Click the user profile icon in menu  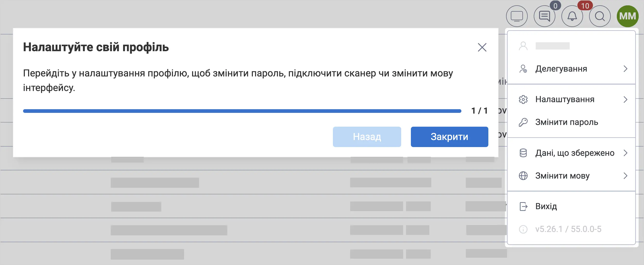click(523, 46)
